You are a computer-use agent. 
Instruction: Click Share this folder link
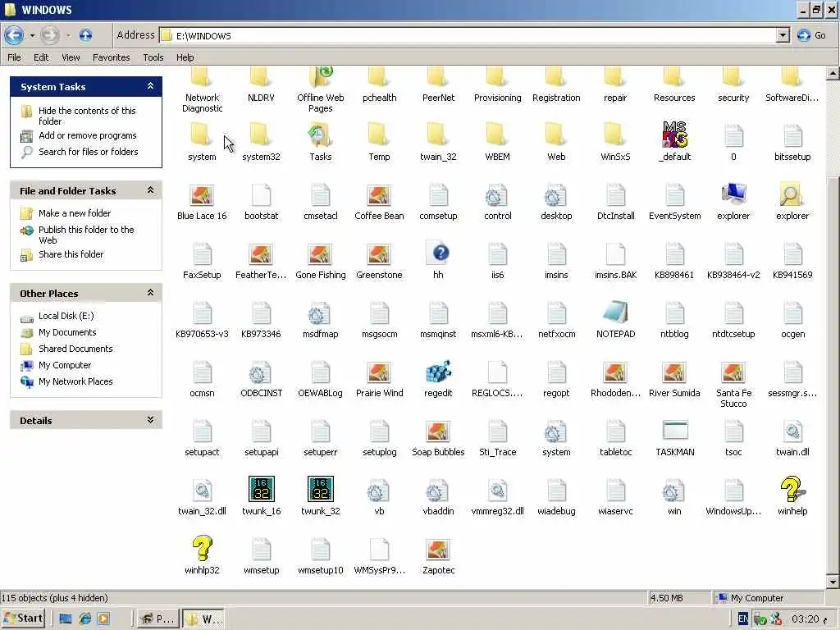coord(71,254)
